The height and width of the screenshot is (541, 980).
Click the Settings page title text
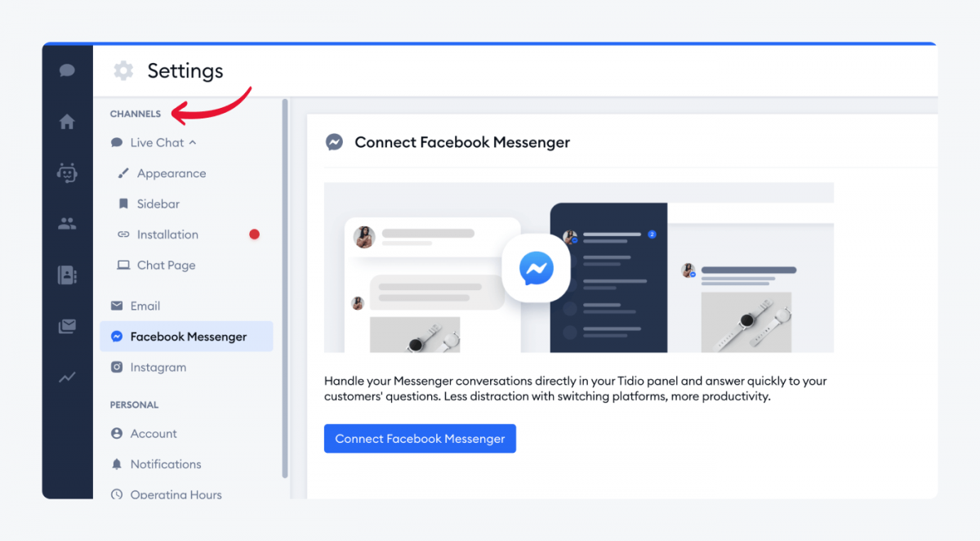185,71
